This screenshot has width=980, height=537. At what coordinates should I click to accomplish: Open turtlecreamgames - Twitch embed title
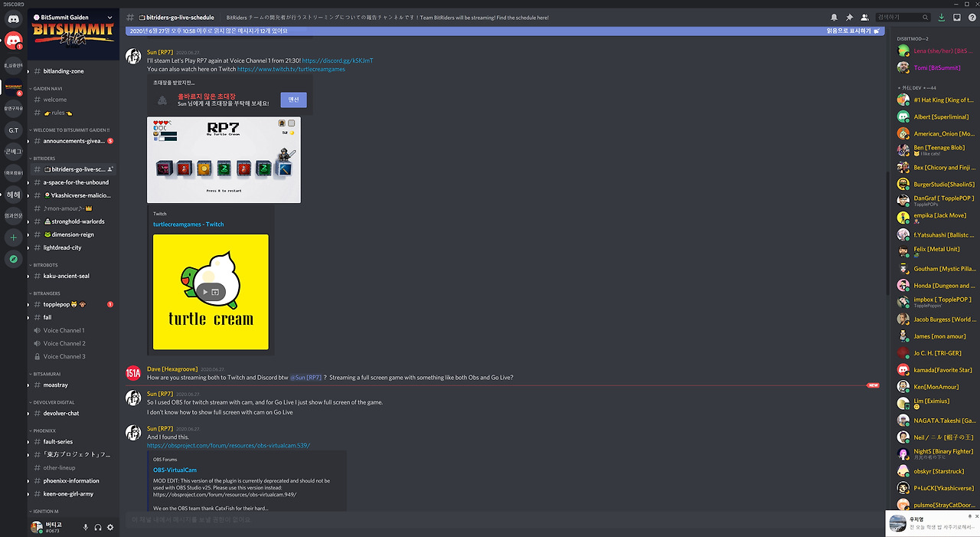pos(188,224)
